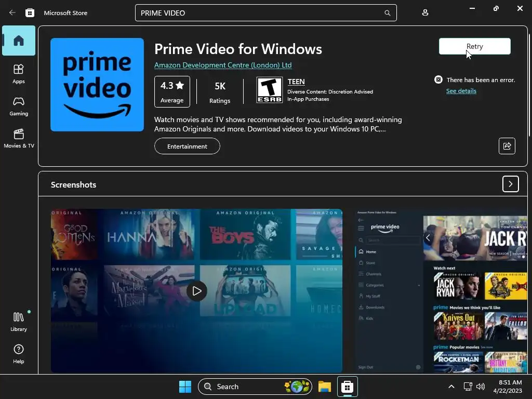Go to Home in the sidebar
Viewport: 532px width, 399px height.
click(x=19, y=41)
